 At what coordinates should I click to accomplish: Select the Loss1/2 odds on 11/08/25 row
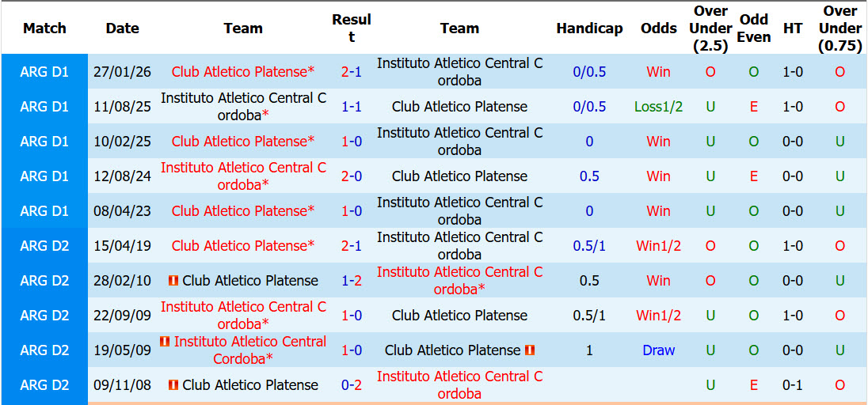(658, 106)
